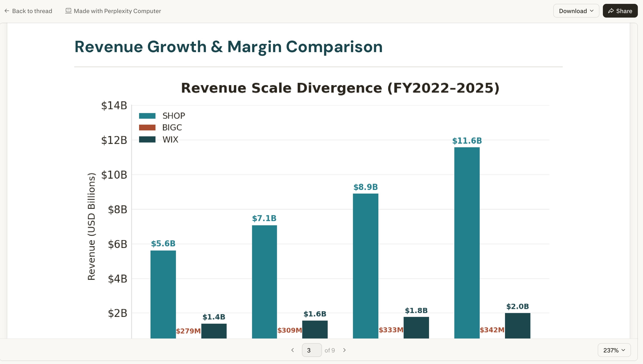Screen dimensions: 643x364
Task: Click the Back to thread link
Action: point(32,11)
